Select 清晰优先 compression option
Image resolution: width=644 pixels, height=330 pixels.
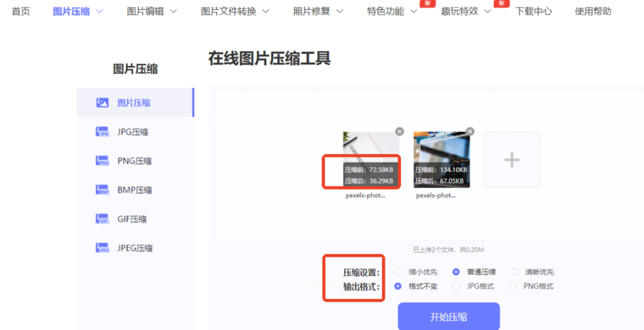coord(514,272)
